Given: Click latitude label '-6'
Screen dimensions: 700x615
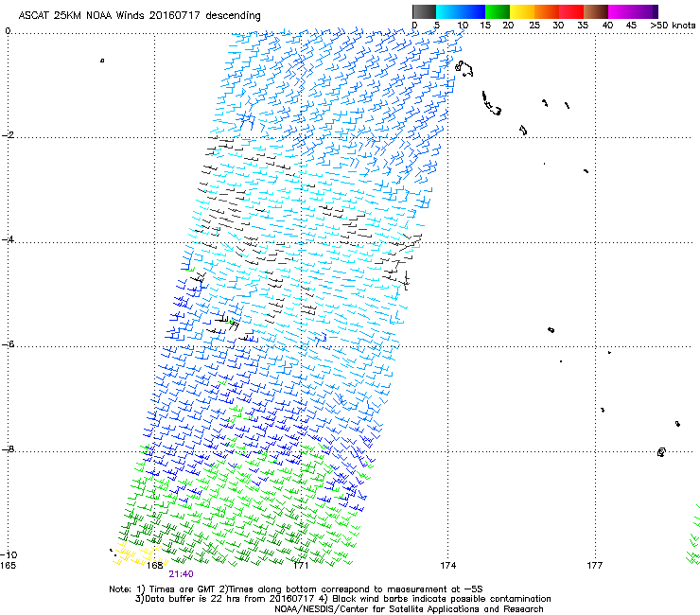Looking at the screenshot, I should [x=8, y=344].
